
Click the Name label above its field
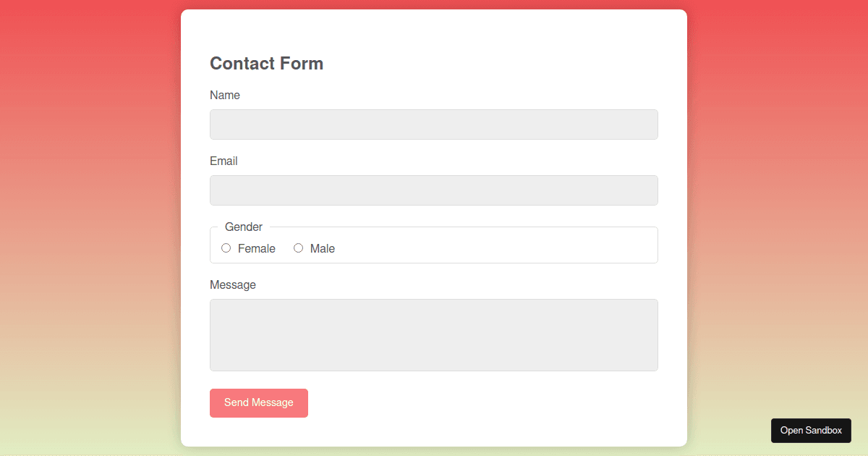click(225, 95)
